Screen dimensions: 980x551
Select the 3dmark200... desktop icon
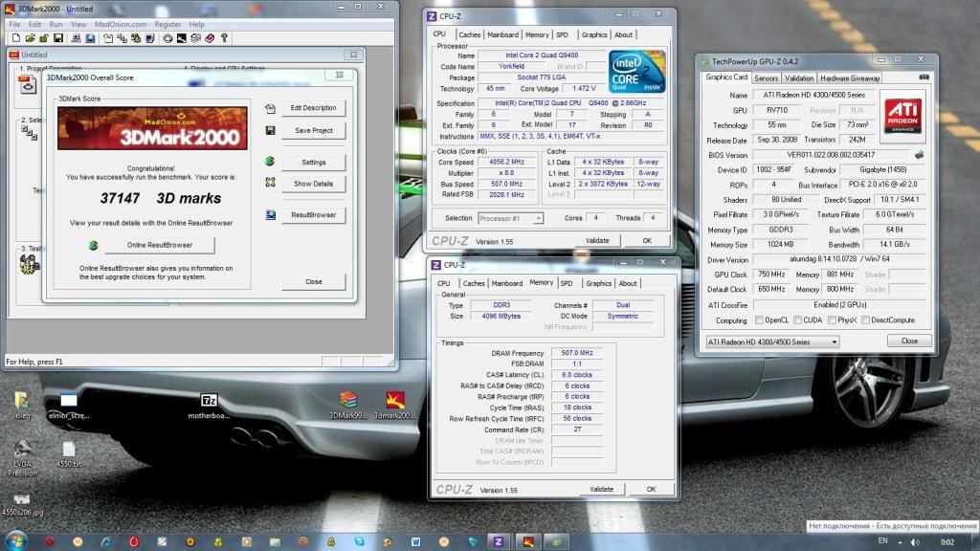[394, 405]
